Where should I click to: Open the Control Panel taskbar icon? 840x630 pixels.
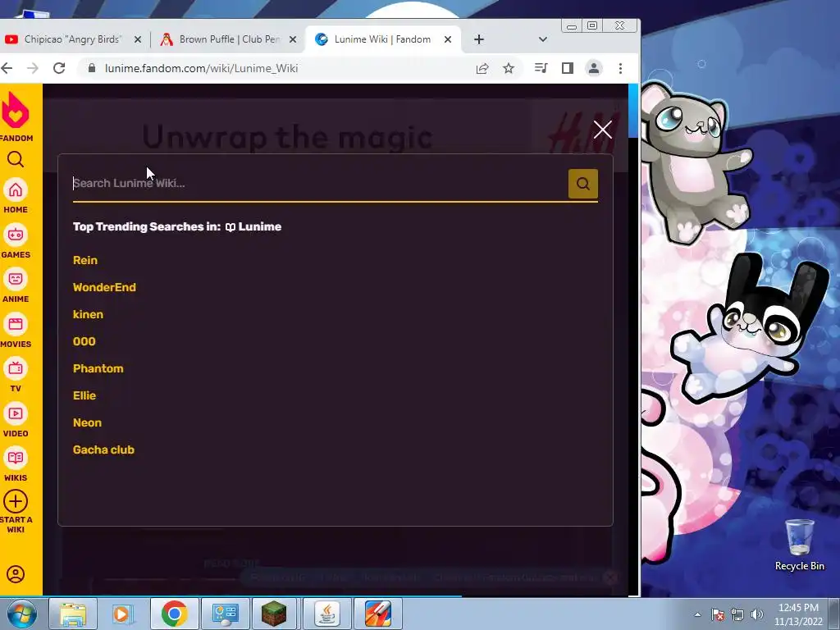[225, 614]
